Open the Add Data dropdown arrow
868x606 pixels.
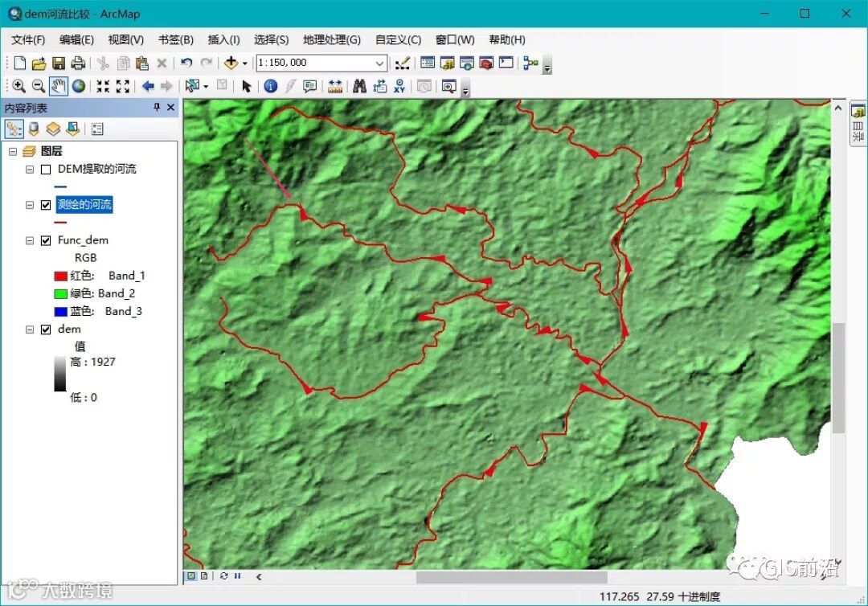tap(244, 63)
